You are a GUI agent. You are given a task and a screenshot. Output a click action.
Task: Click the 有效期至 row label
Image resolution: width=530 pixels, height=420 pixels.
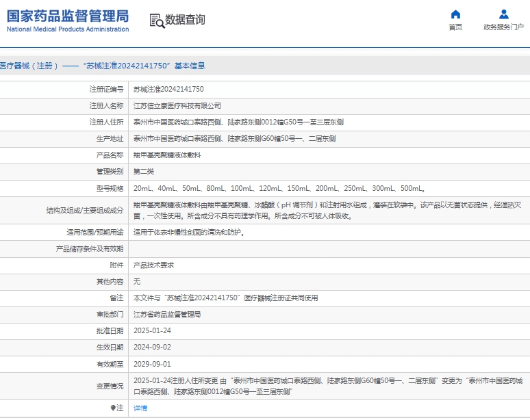click(110, 364)
